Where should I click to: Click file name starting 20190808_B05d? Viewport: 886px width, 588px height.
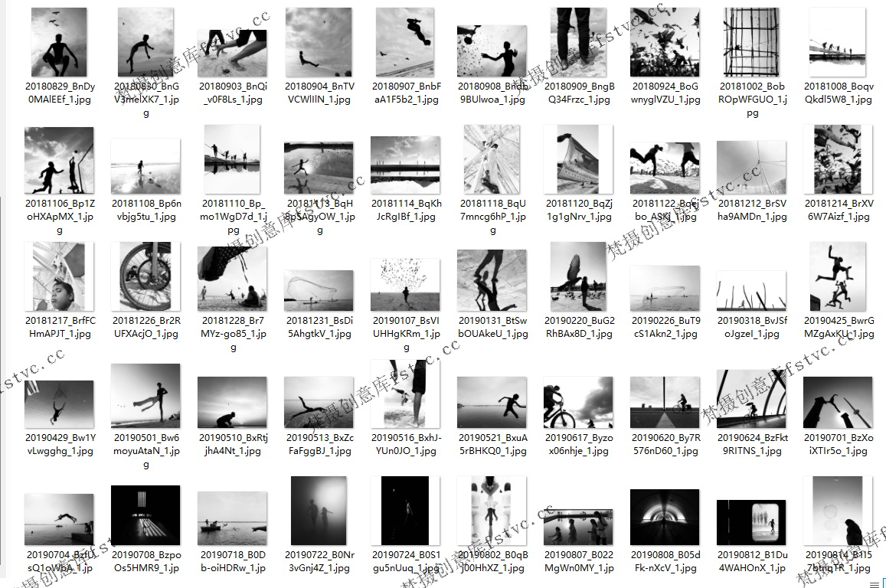[x=665, y=561]
